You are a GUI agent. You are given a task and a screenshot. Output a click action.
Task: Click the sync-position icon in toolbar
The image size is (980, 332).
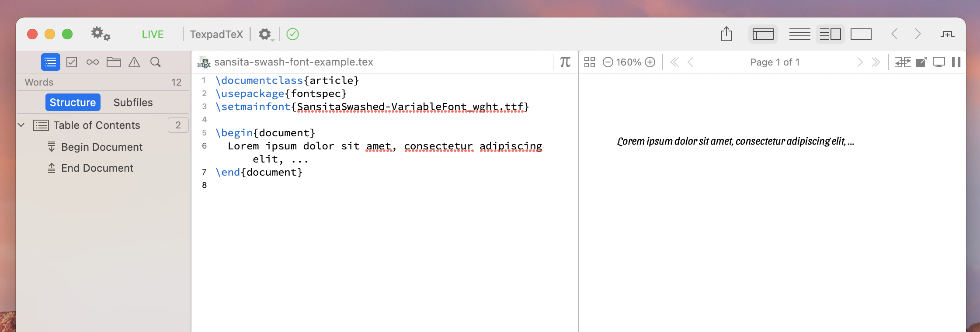(947, 34)
